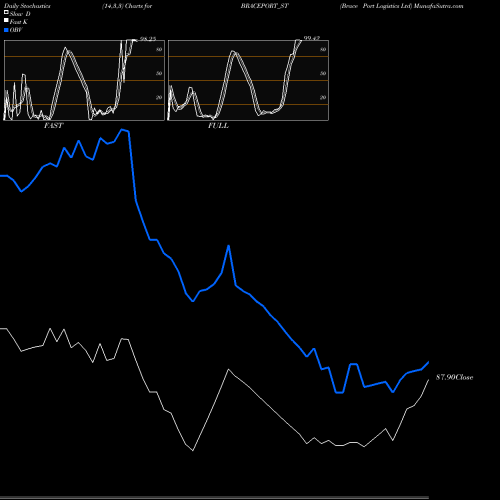This screenshot has height=500, width=500.
Task: Click the OBV legend label text
Action: click(x=16, y=30)
